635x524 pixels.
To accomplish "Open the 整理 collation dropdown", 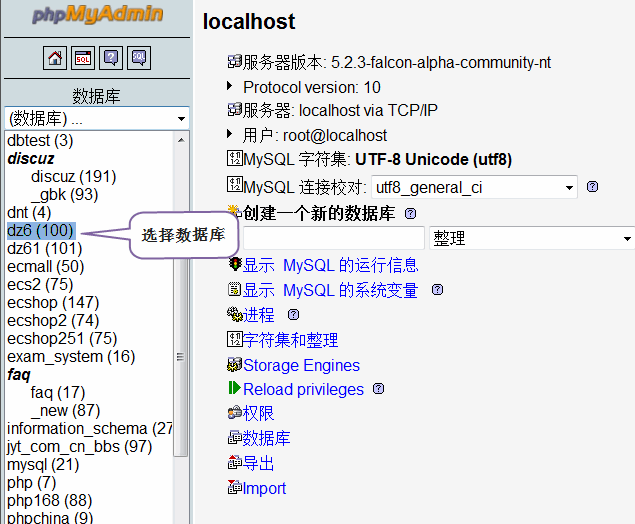I will [x=532, y=238].
